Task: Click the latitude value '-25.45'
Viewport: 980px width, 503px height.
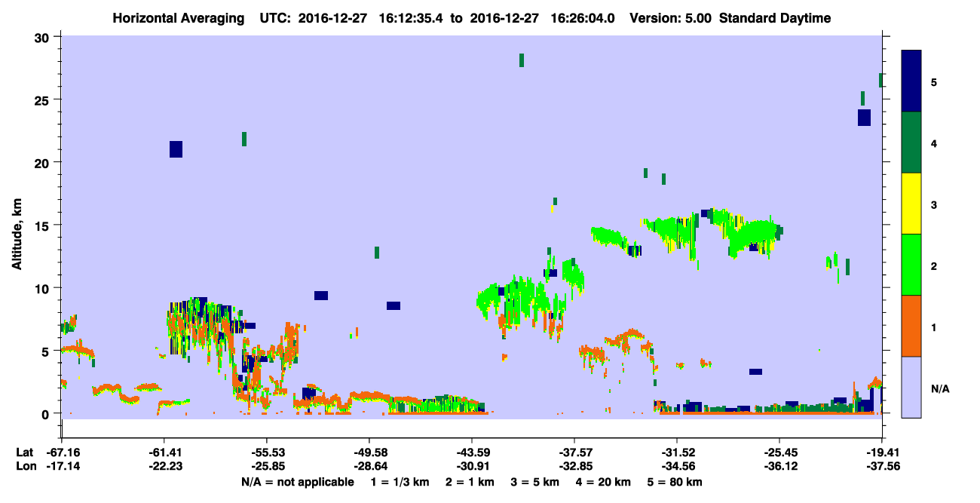Action: point(779,452)
